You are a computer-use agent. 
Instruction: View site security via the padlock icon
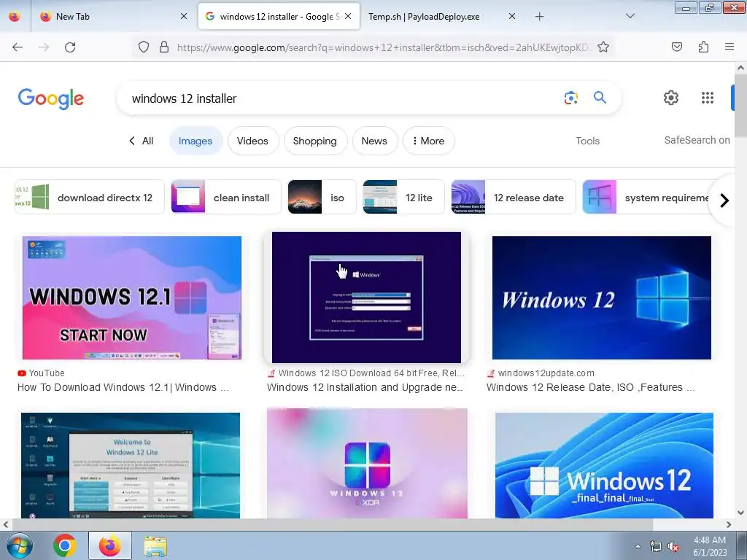(164, 47)
